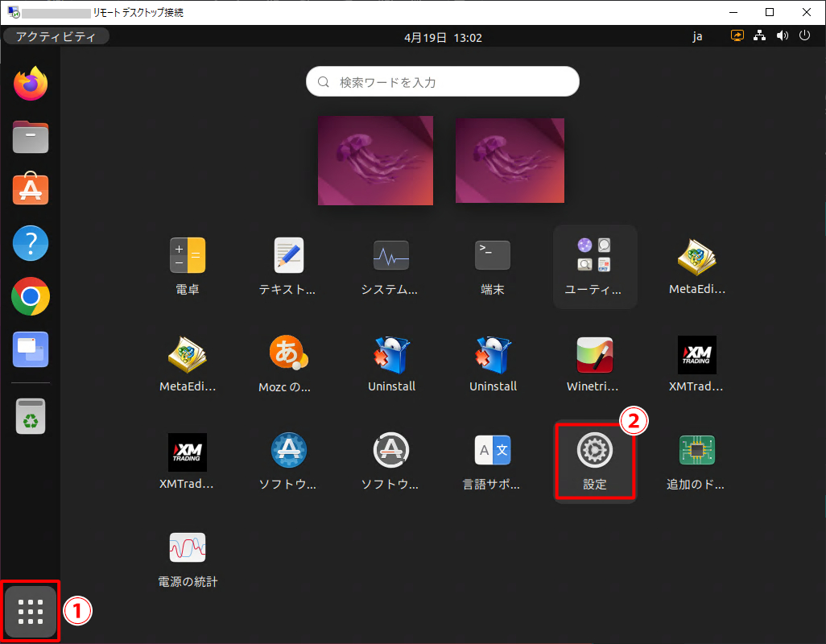
Task: Open the Trash in the dock
Action: tap(31, 416)
